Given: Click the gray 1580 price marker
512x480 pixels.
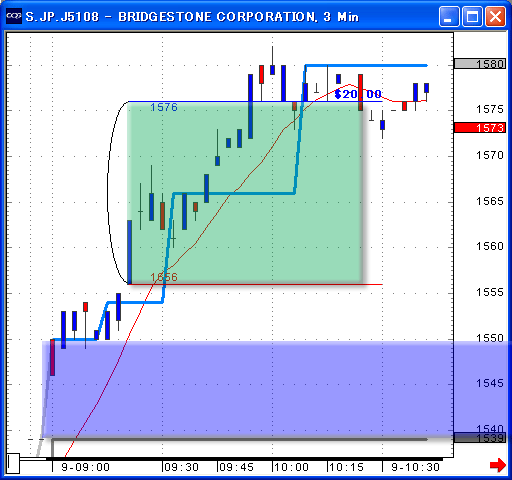Looking at the screenshot, I should click(480, 64).
